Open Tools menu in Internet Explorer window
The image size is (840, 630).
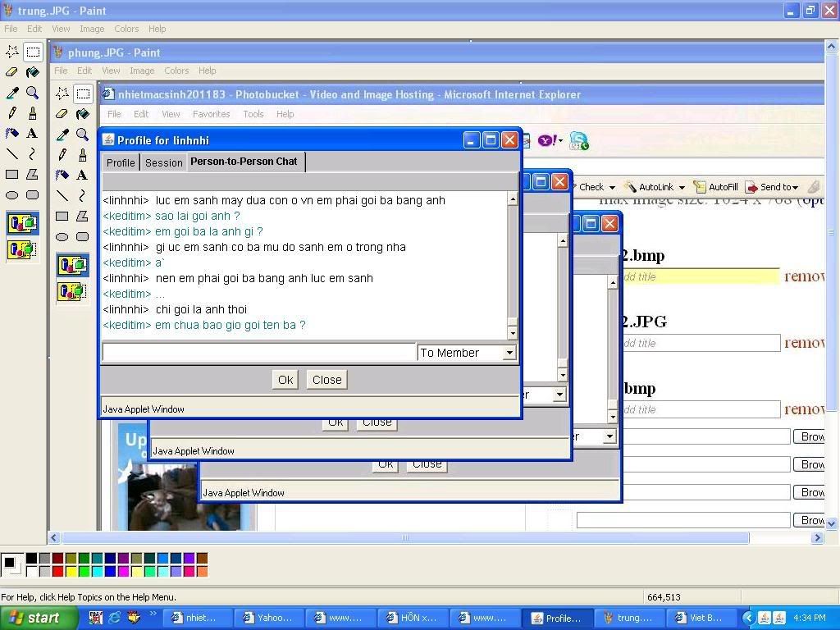(253, 114)
